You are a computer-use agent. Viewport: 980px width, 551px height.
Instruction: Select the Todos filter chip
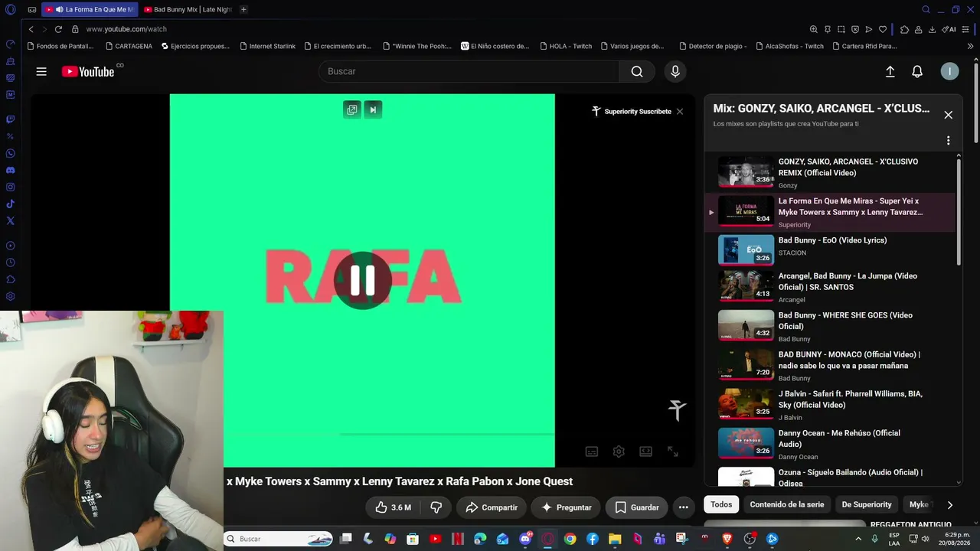[721, 504]
